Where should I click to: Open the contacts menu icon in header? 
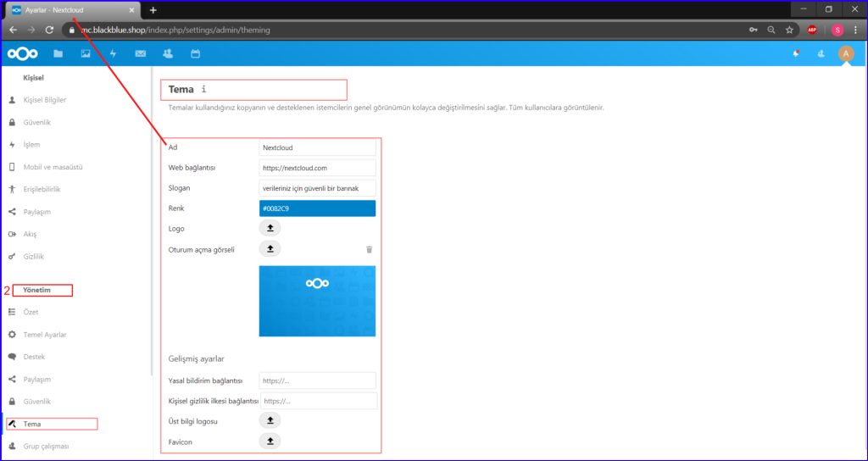click(x=821, y=53)
